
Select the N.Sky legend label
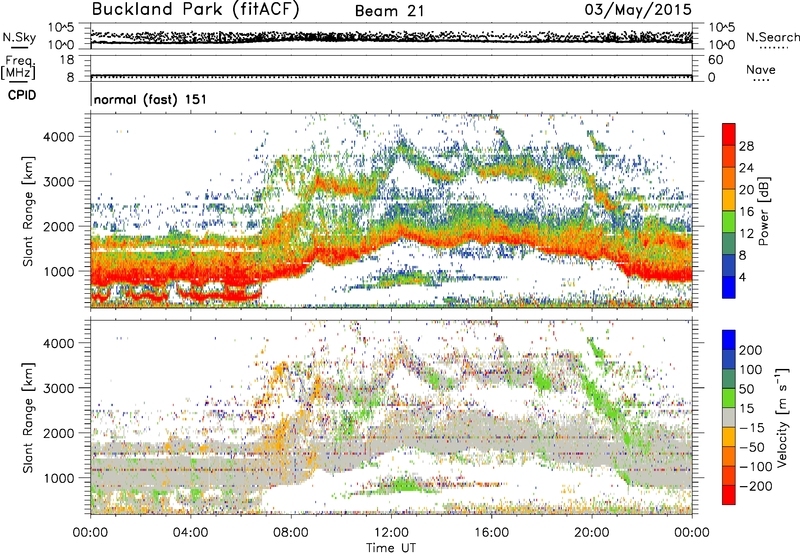coord(19,37)
